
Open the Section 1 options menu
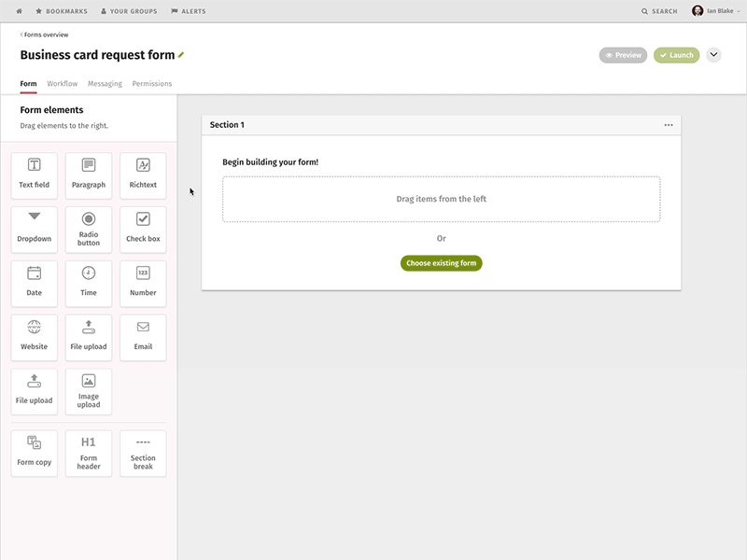pos(669,124)
